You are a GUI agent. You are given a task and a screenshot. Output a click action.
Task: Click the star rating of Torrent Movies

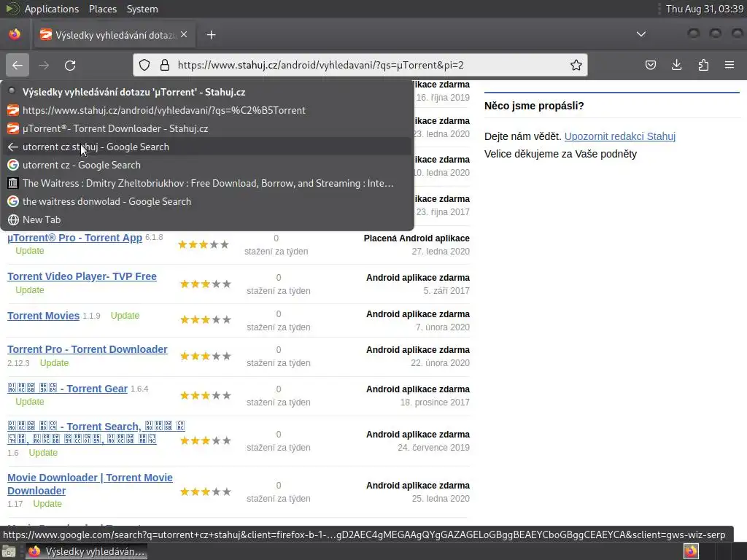(x=205, y=319)
